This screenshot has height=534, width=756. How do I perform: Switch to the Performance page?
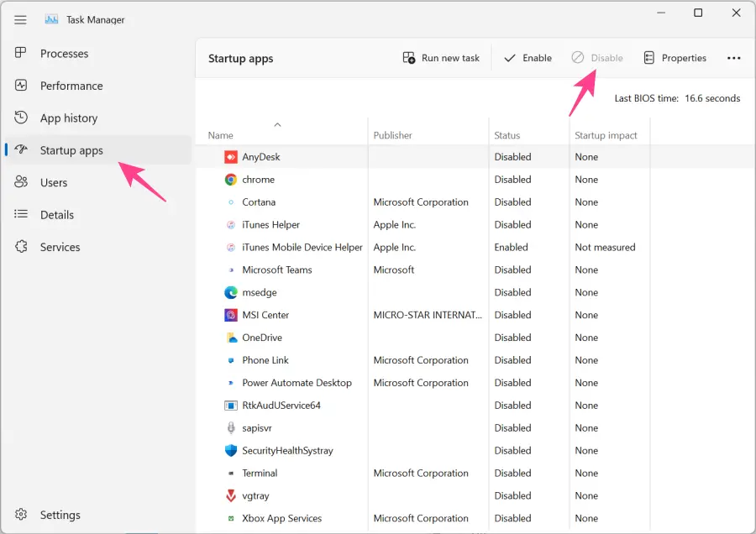[x=98, y=86]
